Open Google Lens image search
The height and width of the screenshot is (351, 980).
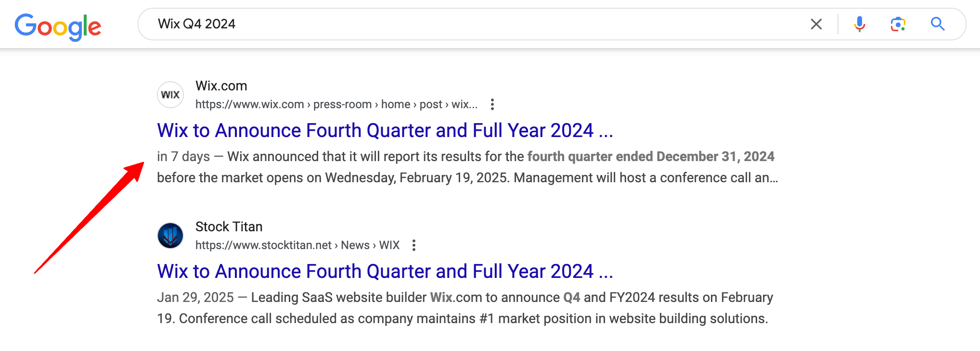pos(898,24)
